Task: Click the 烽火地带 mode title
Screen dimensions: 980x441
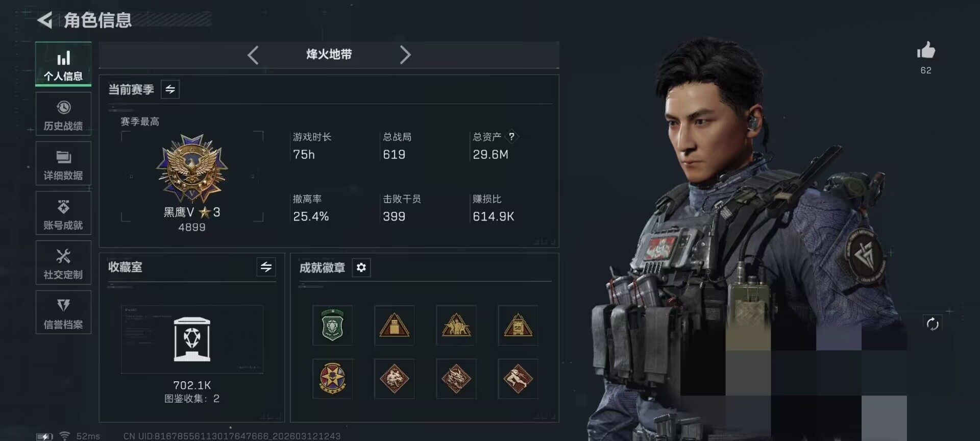Action: pos(329,55)
